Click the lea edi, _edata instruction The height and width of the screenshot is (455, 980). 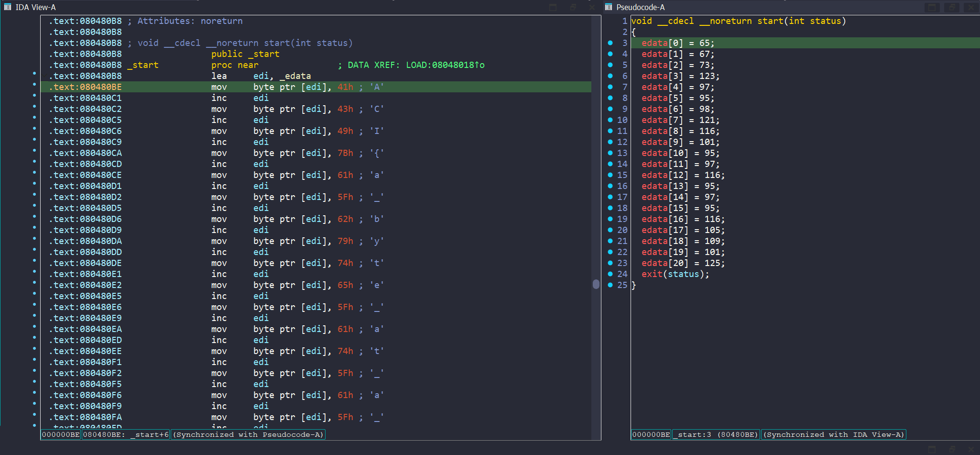(x=261, y=76)
